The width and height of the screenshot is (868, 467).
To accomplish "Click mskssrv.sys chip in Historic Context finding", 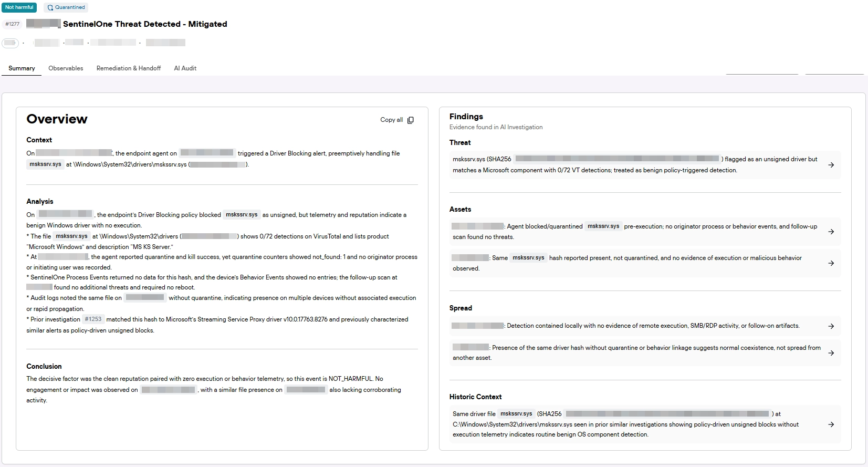I will (516, 413).
